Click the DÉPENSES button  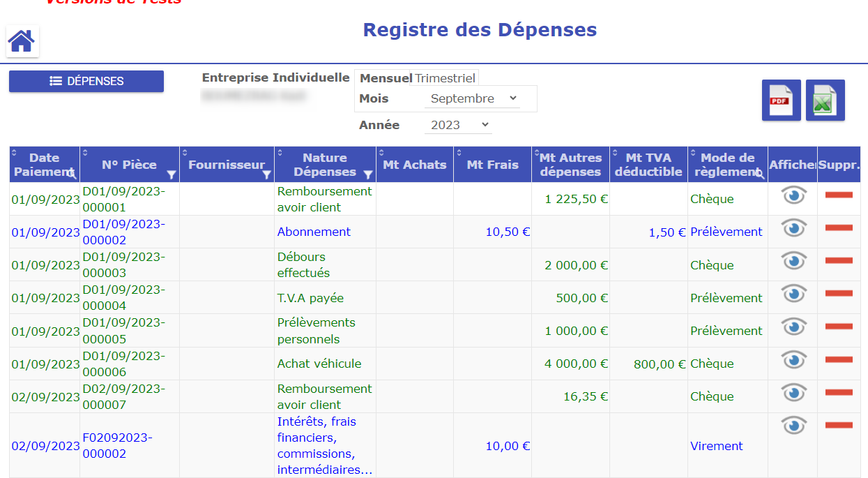(86, 81)
